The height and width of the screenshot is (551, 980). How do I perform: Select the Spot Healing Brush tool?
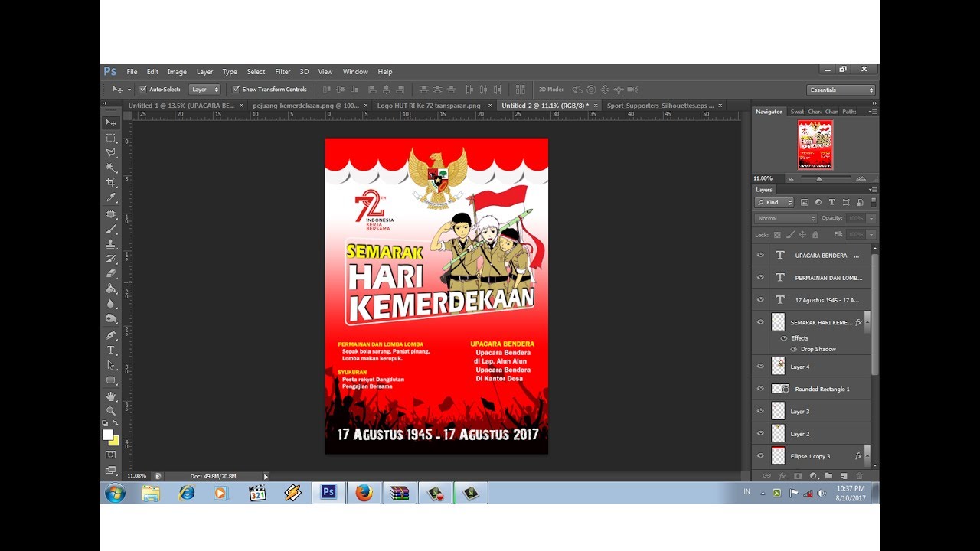[x=110, y=214]
